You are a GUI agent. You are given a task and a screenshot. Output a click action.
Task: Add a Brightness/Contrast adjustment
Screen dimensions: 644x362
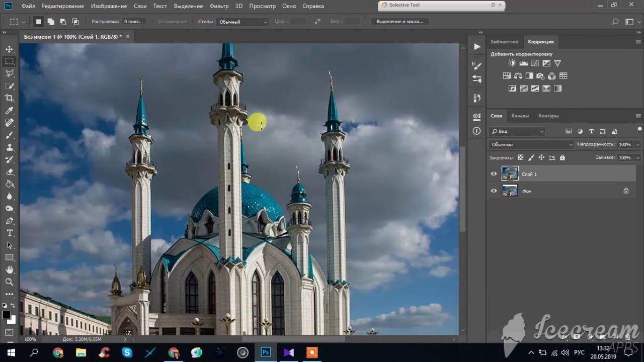coord(512,63)
